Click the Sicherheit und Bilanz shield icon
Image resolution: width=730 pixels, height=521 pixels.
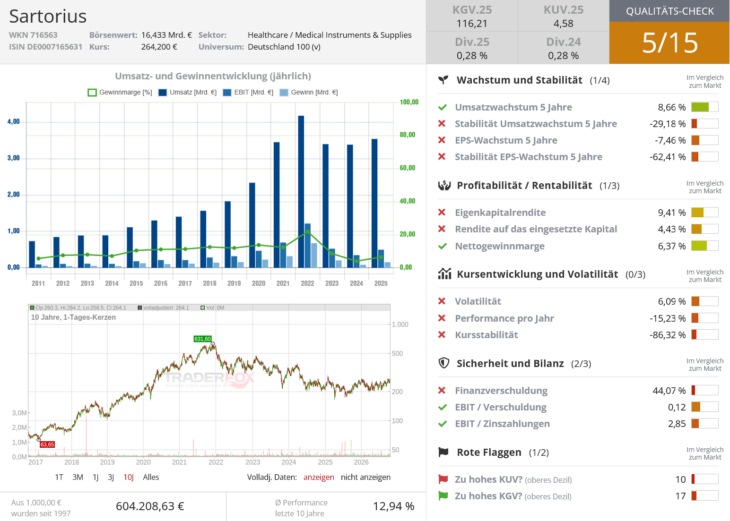[444, 363]
